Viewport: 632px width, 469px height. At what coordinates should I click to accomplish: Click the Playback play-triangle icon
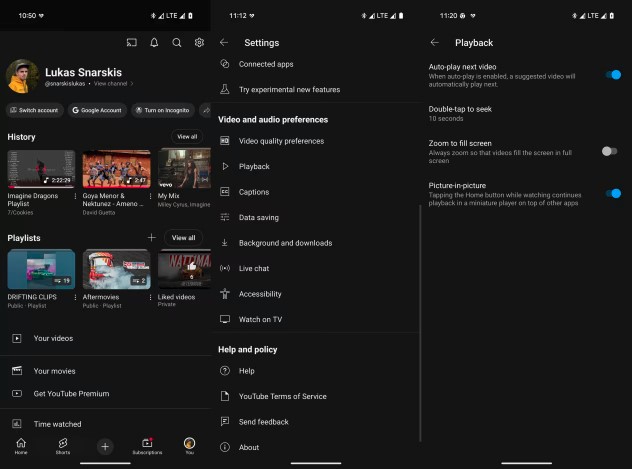point(225,166)
